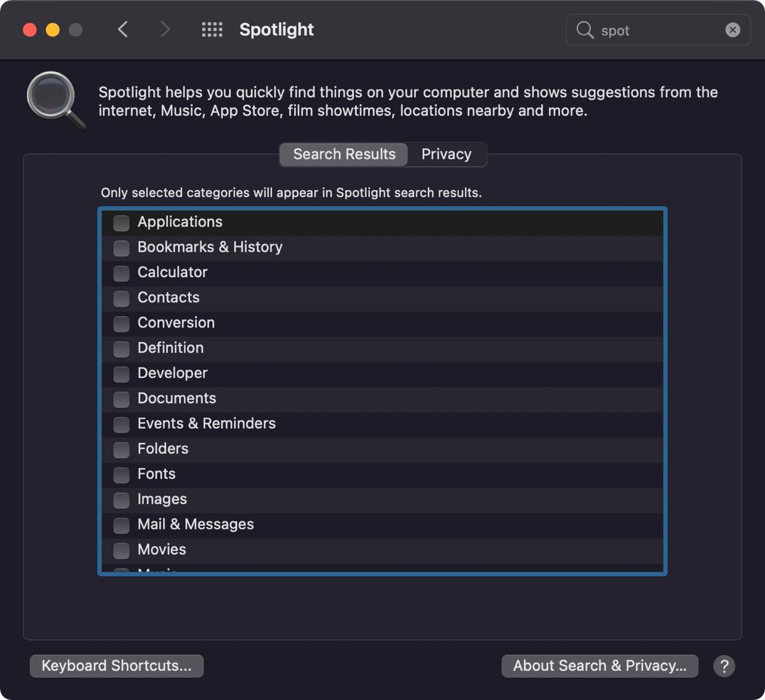Image resolution: width=765 pixels, height=700 pixels.
Task: Go forward with the right chevron
Action: (165, 29)
